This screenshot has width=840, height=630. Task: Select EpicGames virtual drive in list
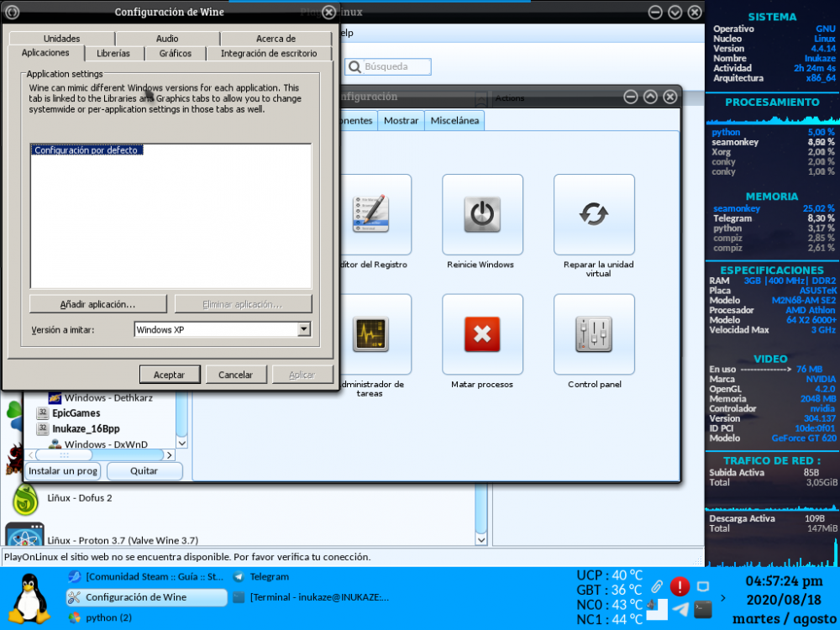tap(76, 413)
